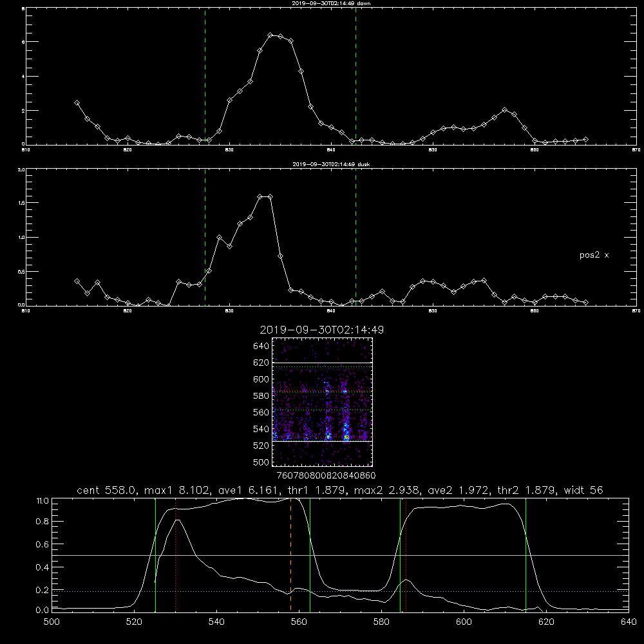
Task: Click y-axis label '1.5' on dusk plot
Action: click(21, 203)
